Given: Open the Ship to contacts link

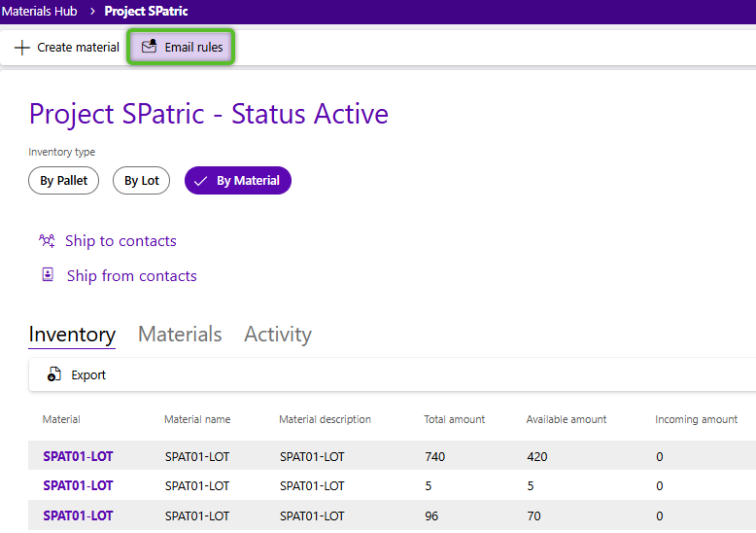Looking at the screenshot, I should (120, 241).
